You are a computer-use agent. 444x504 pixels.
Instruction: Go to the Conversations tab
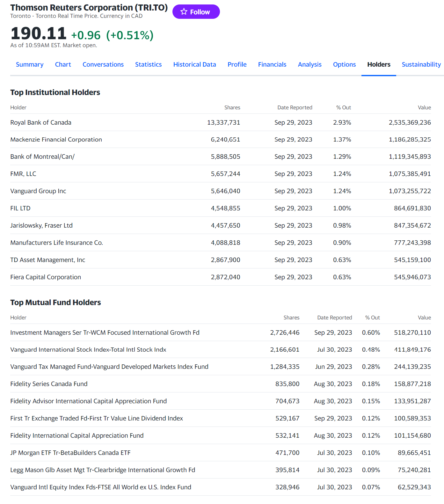pos(103,64)
